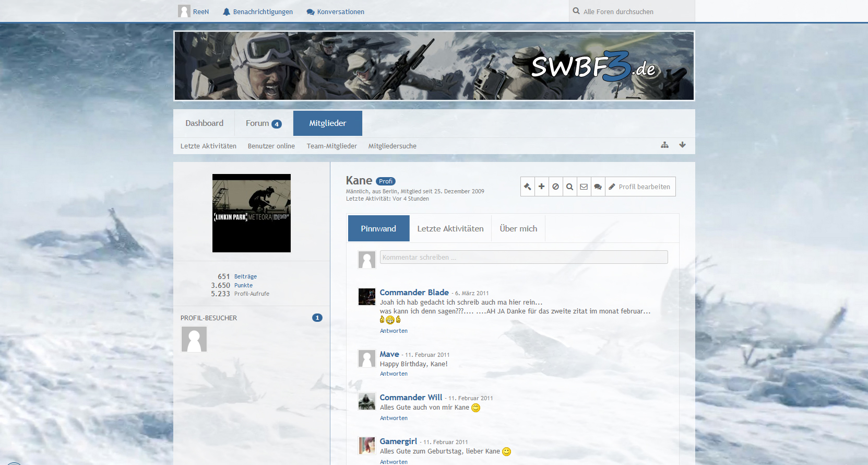Open Benachrichtigungen from the top bar
This screenshot has width=868, height=465.
point(258,11)
